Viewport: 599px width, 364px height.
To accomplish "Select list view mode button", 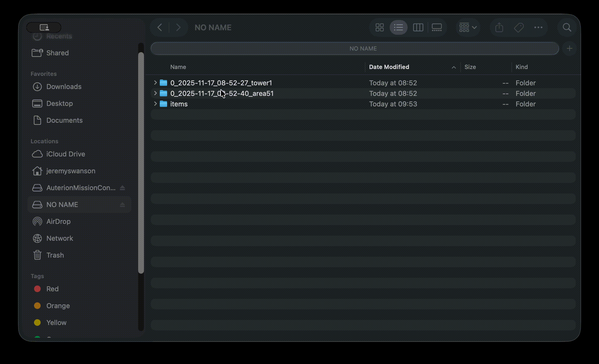I will click(398, 27).
